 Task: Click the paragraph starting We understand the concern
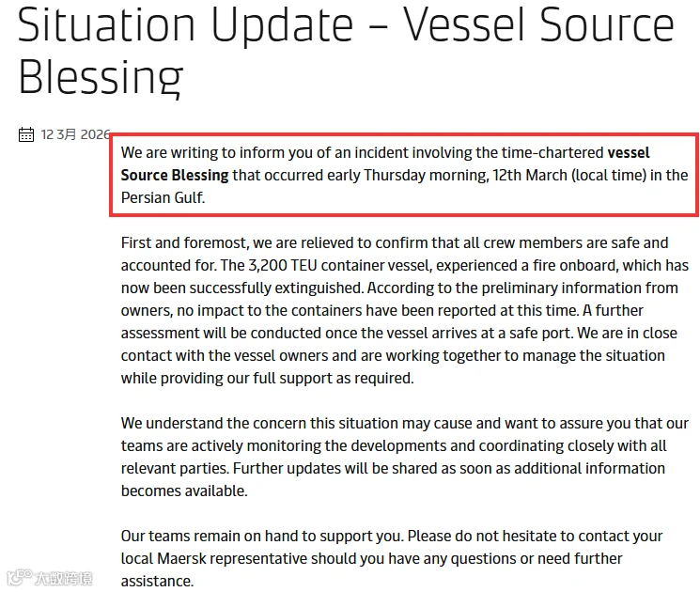[405, 457]
